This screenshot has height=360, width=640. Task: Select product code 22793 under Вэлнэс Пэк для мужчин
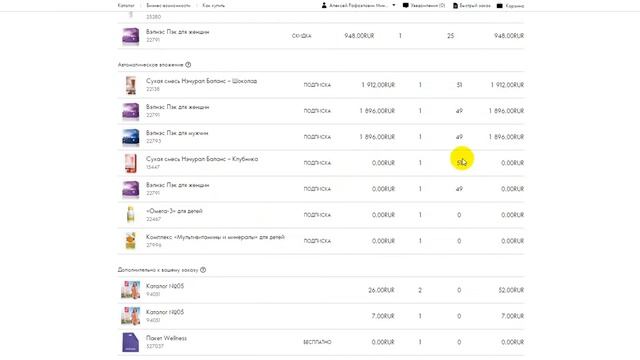[x=153, y=141]
